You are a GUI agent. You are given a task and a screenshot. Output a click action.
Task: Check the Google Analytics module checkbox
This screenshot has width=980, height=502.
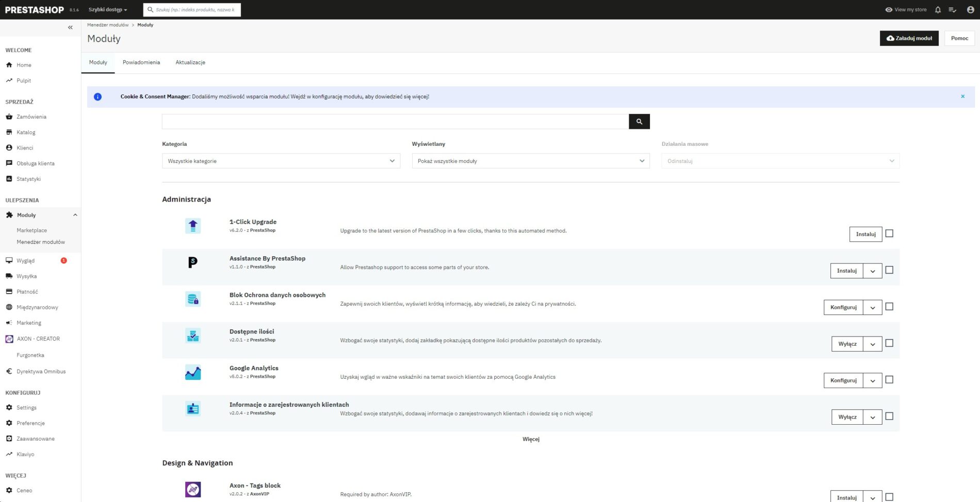point(889,380)
